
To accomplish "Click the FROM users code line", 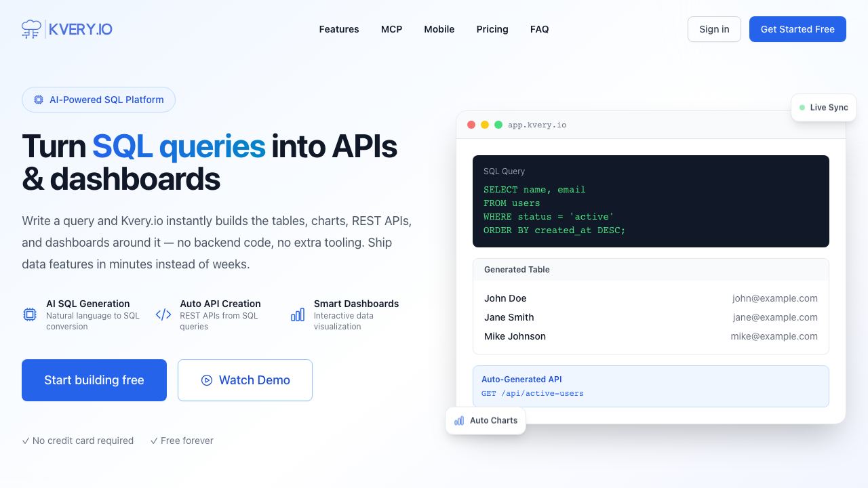I will (512, 203).
